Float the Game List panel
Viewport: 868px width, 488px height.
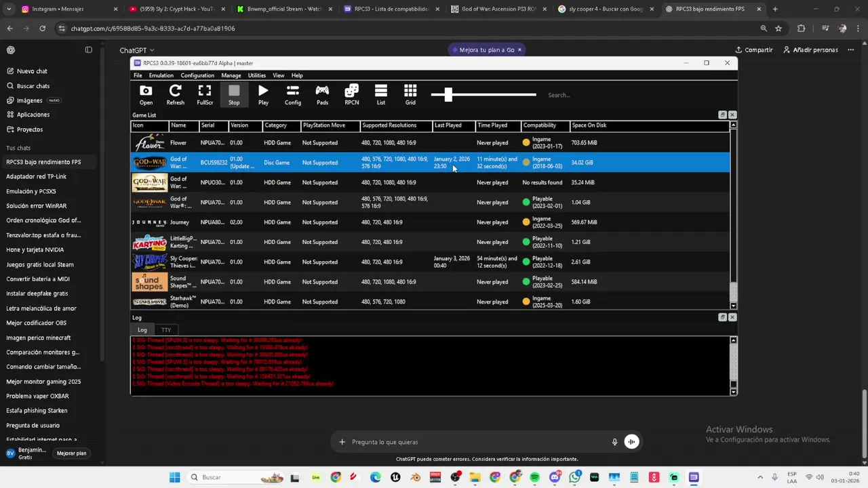(723, 115)
